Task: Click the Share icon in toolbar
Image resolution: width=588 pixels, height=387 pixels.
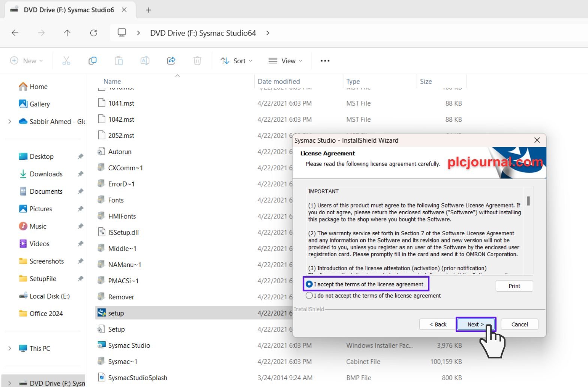Action: click(x=171, y=61)
